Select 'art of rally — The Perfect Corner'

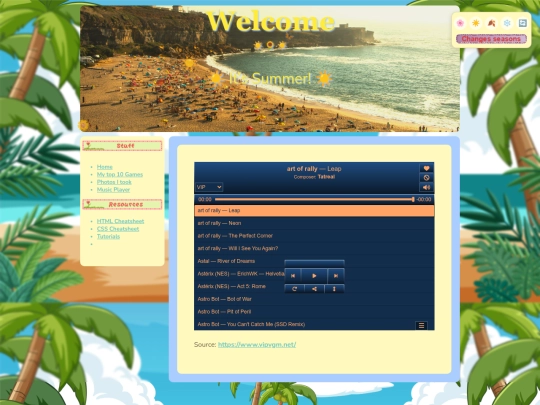coord(314,236)
